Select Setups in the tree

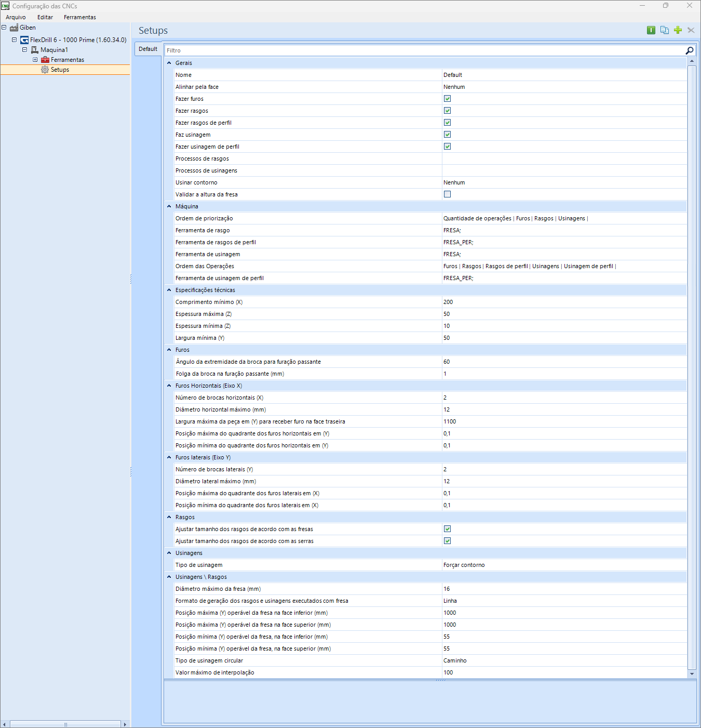pyautogui.click(x=60, y=70)
